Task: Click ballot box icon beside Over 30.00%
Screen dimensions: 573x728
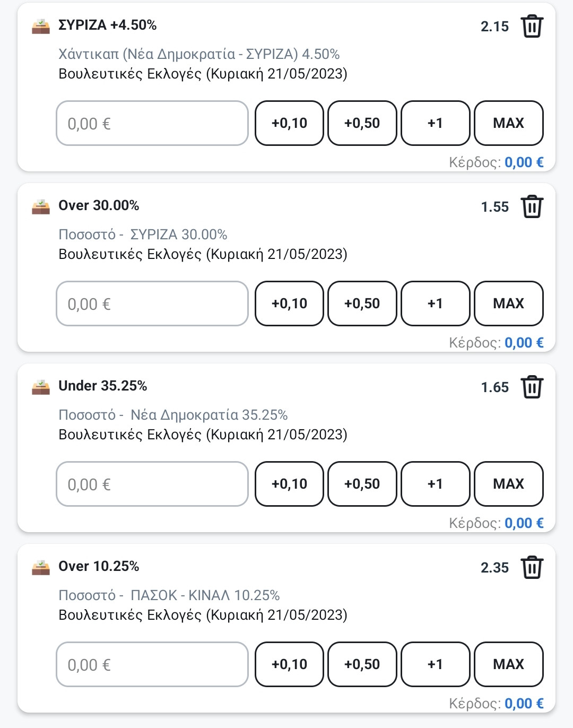Action: (x=41, y=206)
